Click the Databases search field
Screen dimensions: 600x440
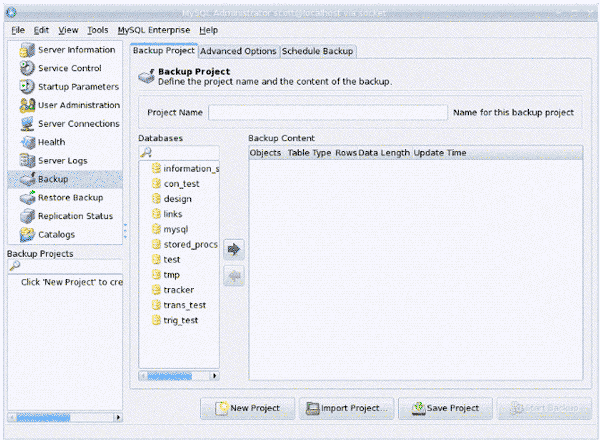179,153
